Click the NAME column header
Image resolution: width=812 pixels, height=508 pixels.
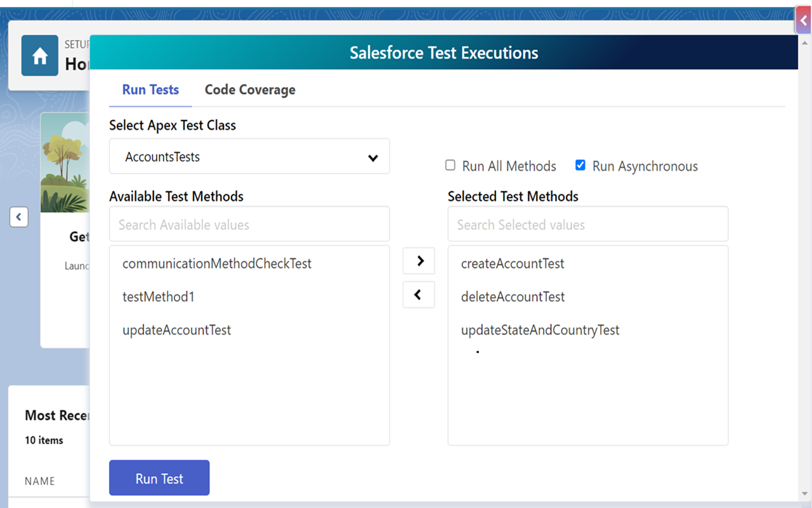pyautogui.click(x=40, y=481)
